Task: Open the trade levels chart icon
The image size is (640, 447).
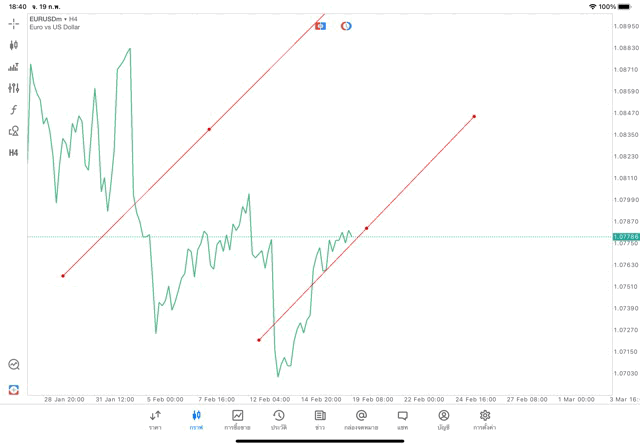Action: (x=14, y=67)
